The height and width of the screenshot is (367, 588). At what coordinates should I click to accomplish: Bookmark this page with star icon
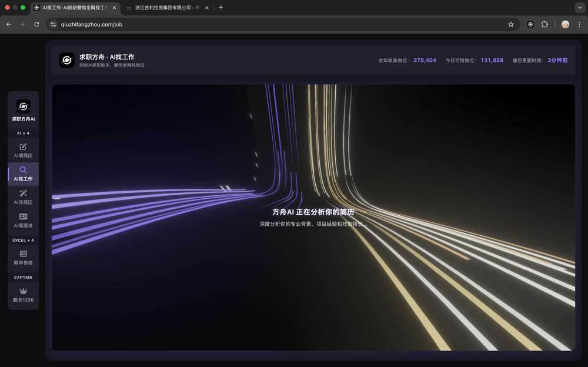click(x=511, y=24)
